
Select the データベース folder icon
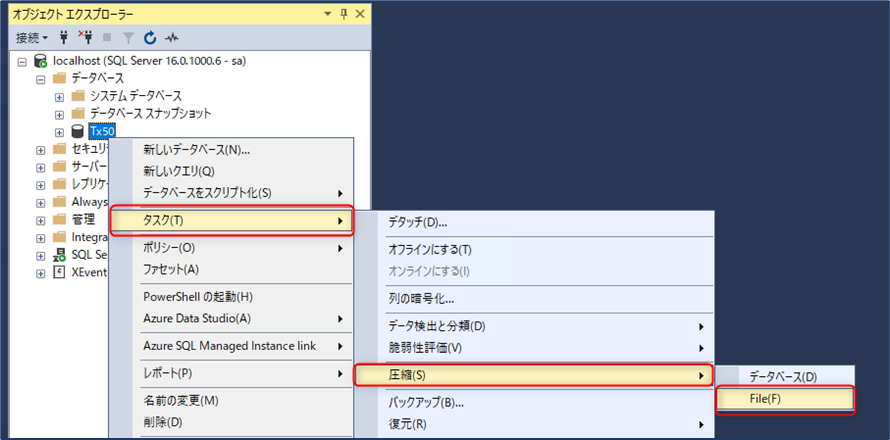(x=59, y=78)
